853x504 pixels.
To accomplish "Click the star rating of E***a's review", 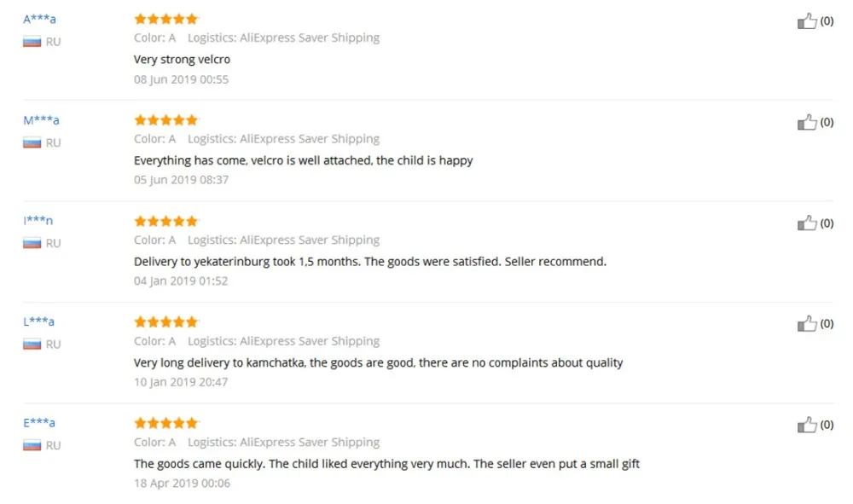I will pyautogui.click(x=166, y=422).
